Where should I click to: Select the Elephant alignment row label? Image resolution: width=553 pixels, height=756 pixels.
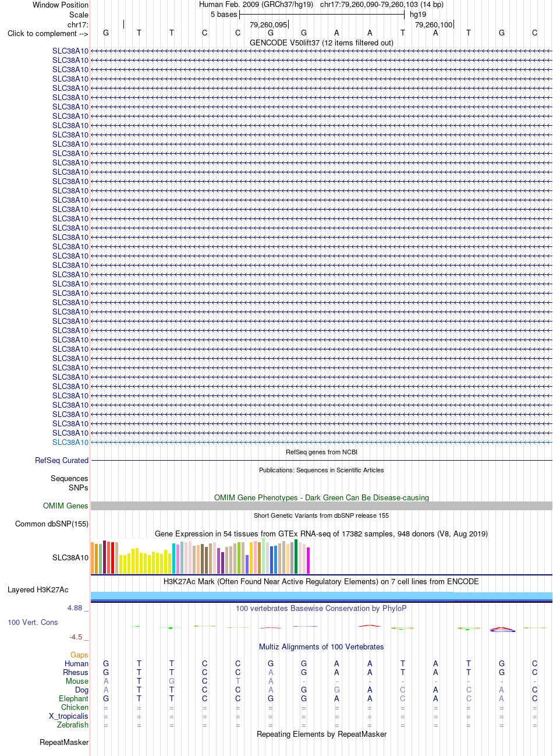[73, 698]
